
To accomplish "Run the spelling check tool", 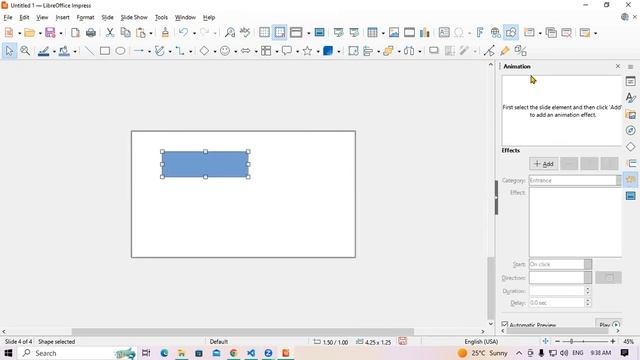I will (x=245, y=33).
